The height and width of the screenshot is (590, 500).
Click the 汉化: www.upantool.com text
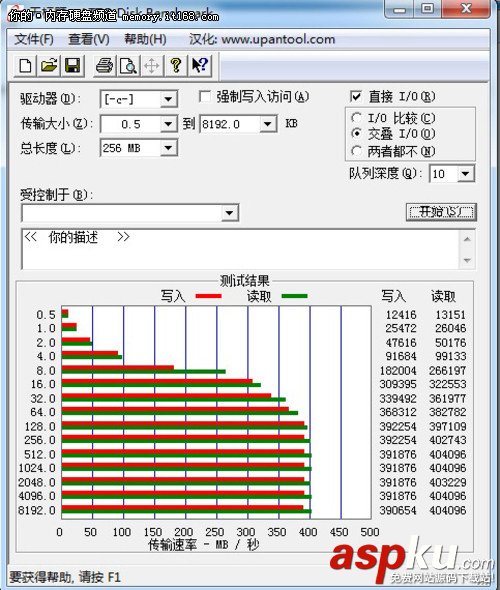click(262, 39)
